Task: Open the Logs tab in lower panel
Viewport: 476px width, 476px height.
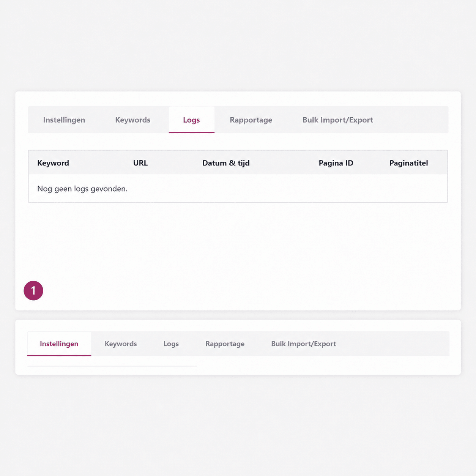Action: [x=171, y=344]
